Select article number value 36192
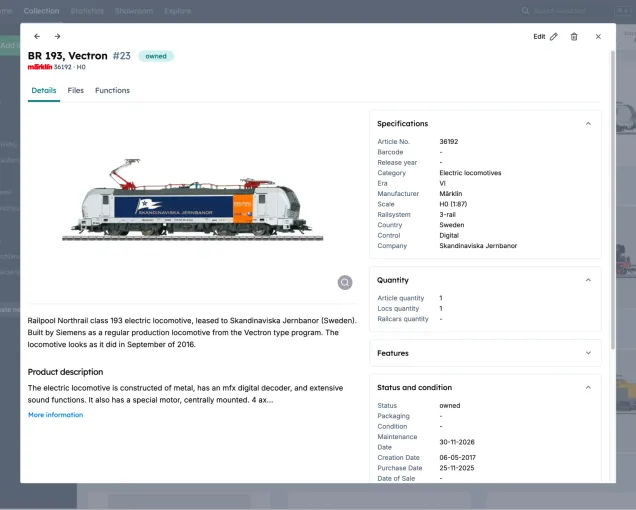The width and height of the screenshot is (636, 510). tap(449, 142)
